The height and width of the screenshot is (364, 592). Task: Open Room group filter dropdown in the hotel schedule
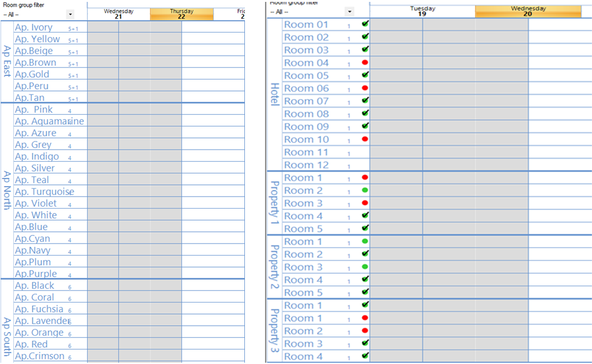pyautogui.click(x=350, y=12)
